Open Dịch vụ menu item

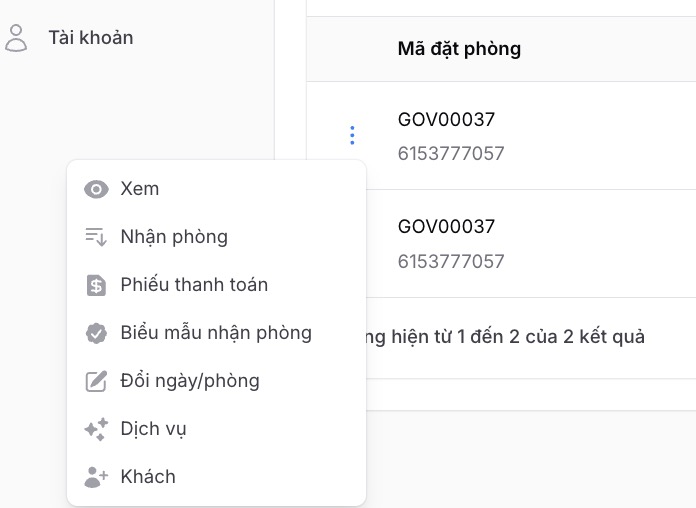(153, 429)
